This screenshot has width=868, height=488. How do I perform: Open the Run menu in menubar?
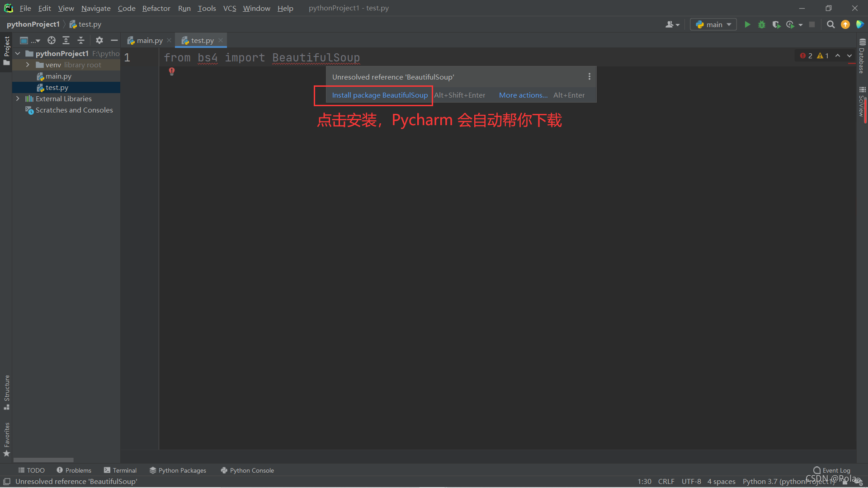tap(184, 8)
